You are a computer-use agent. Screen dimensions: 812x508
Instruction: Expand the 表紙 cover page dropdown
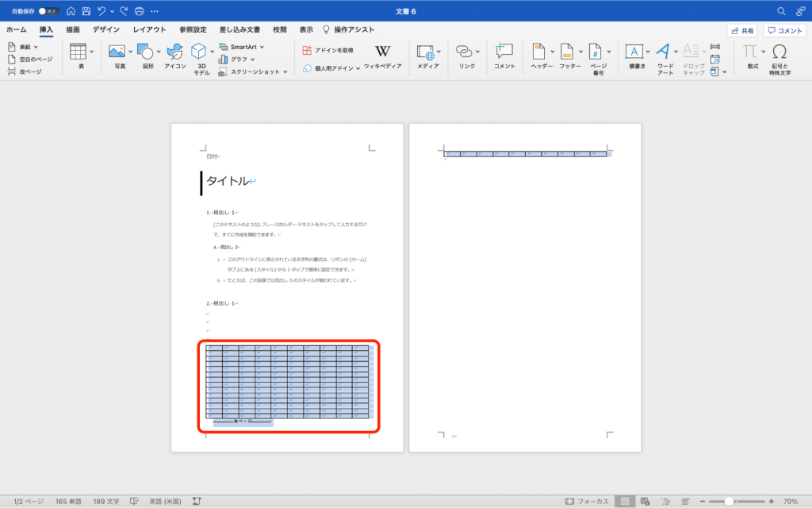(x=36, y=47)
